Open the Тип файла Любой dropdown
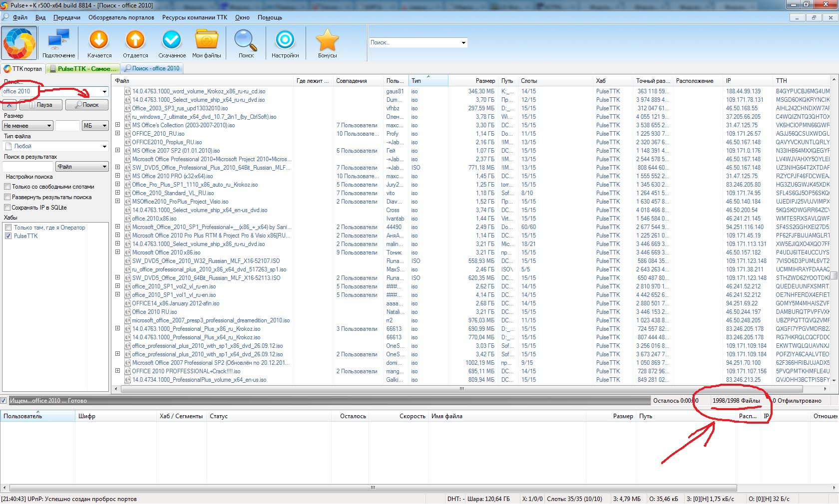This screenshot has width=839, height=504. [x=55, y=146]
